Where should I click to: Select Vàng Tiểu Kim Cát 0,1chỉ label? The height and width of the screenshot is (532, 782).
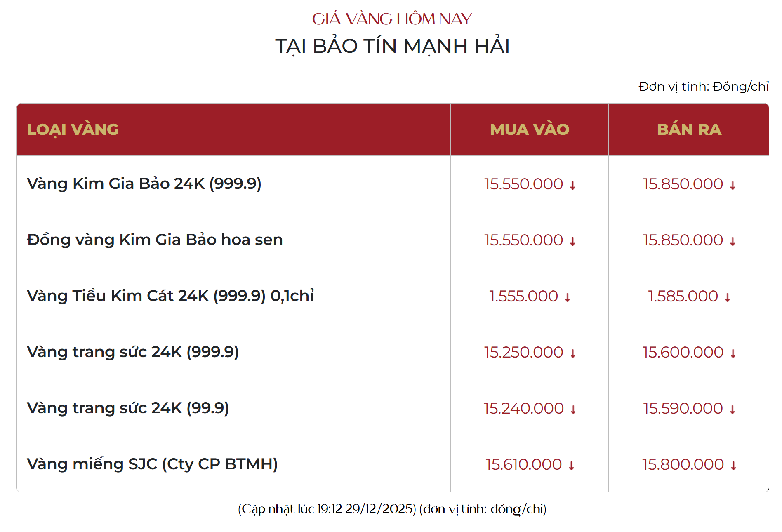170,296
